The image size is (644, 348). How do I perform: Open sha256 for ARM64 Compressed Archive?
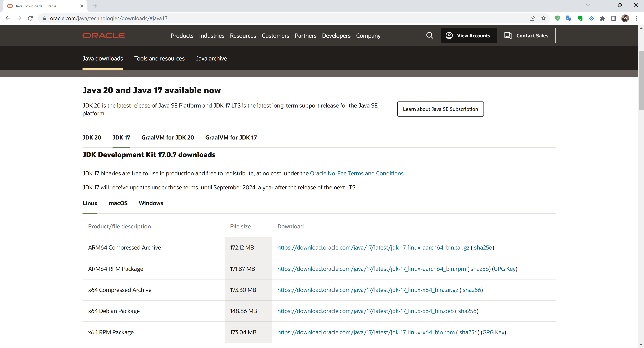pos(483,247)
